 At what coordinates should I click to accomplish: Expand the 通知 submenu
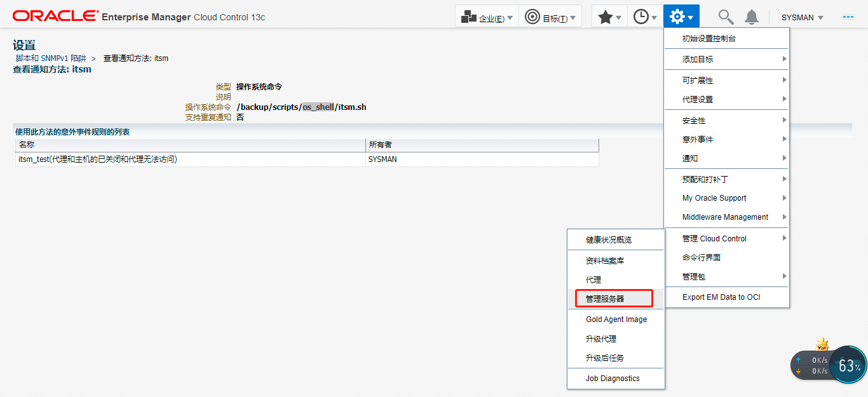pos(726,159)
